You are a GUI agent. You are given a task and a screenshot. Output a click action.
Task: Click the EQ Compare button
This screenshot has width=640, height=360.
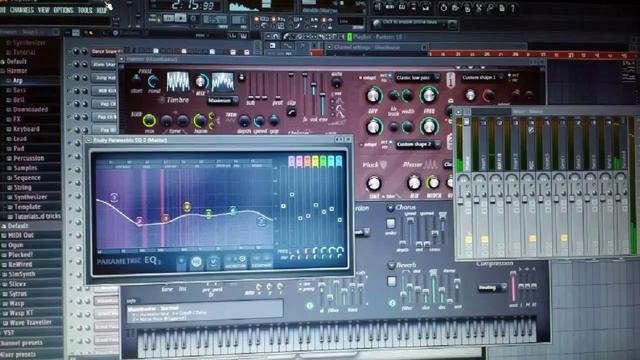pyautogui.click(x=261, y=262)
